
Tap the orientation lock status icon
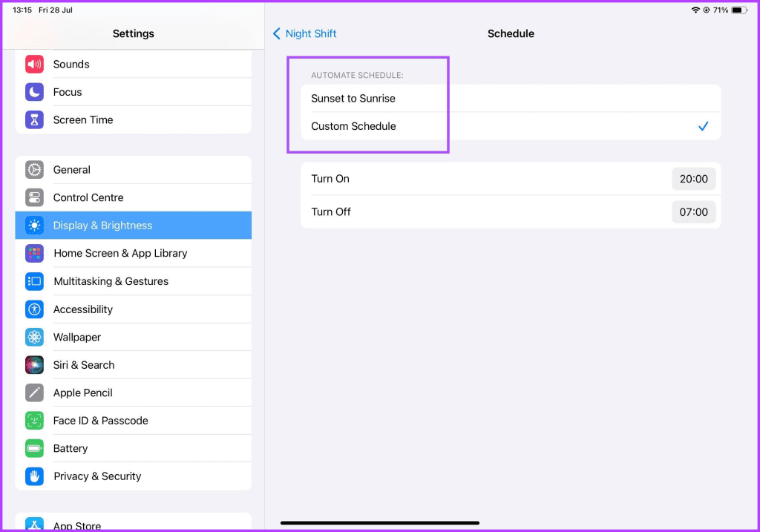click(707, 10)
